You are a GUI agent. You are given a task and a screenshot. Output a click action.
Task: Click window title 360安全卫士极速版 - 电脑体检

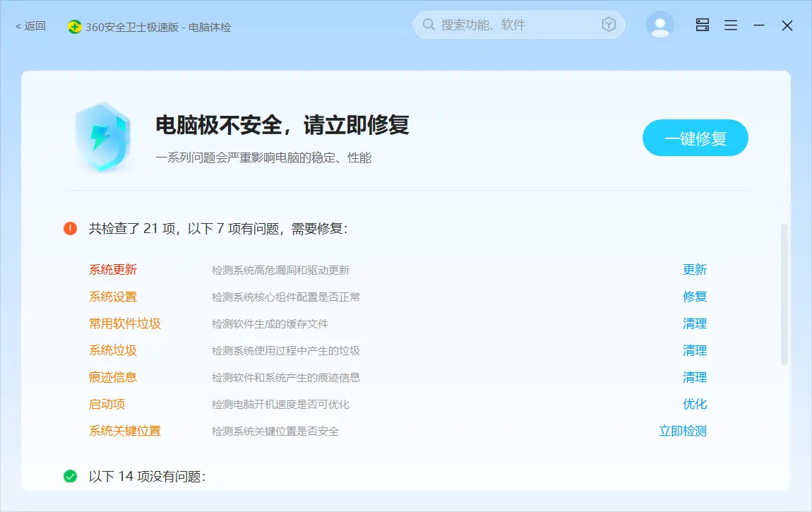158,27
